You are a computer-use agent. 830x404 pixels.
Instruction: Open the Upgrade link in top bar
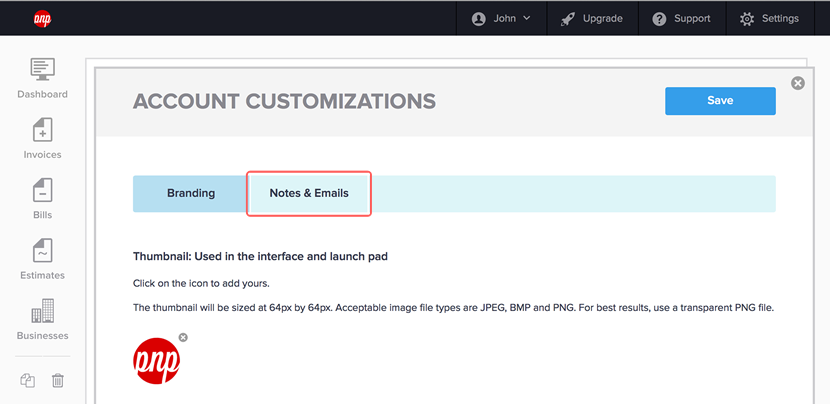pyautogui.click(x=592, y=19)
